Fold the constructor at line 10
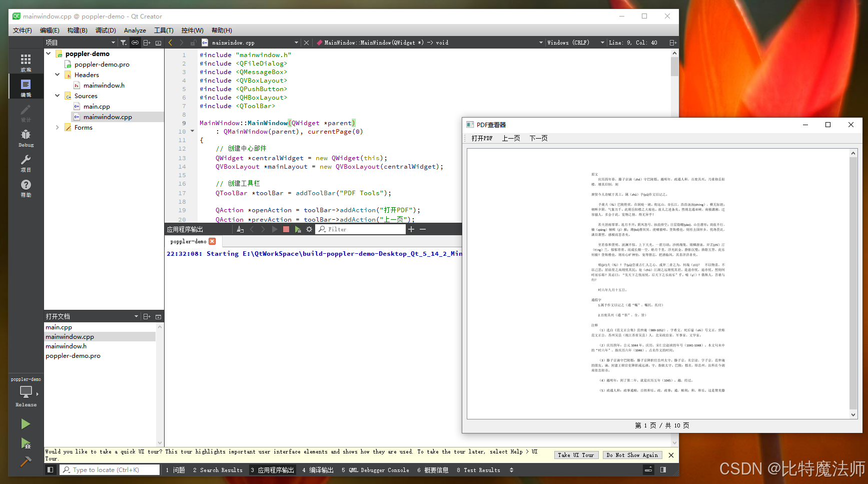Image resolution: width=868 pixels, height=484 pixels. click(x=193, y=131)
